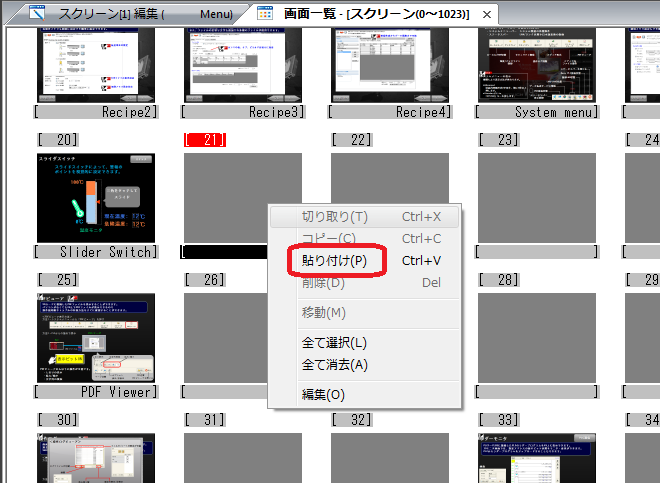660x483 pixels.
Task: Click the grayed 切り取り(T) menu entry
Action: (334, 217)
